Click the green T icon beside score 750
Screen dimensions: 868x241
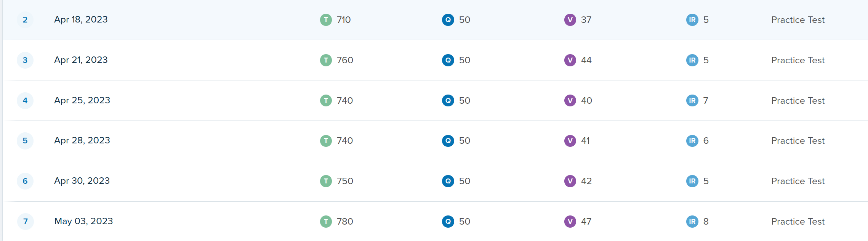[326, 181]
